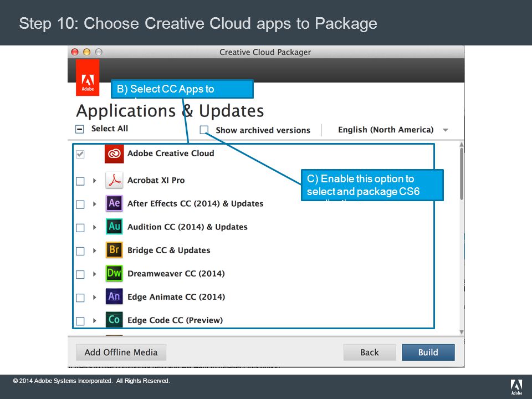Check the Dreamweaver CC (2014) checkbox

[80, 274]
